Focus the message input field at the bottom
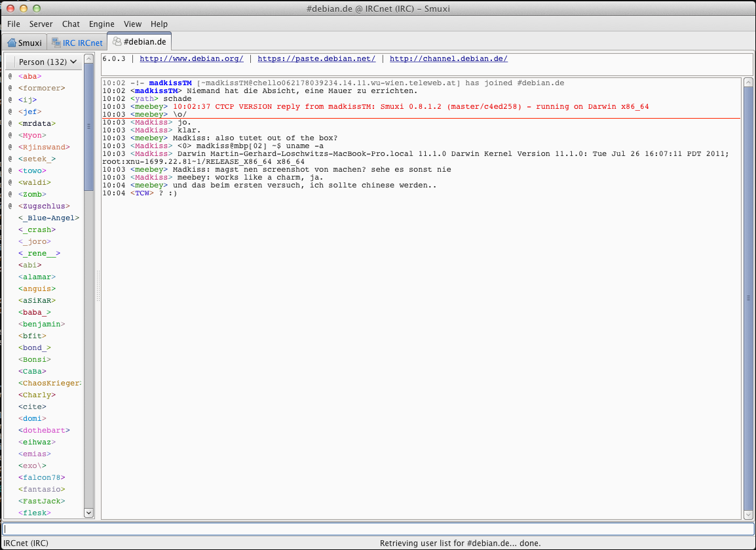The height and width of the screenshot is (550, 756). (x=378, y=529)
